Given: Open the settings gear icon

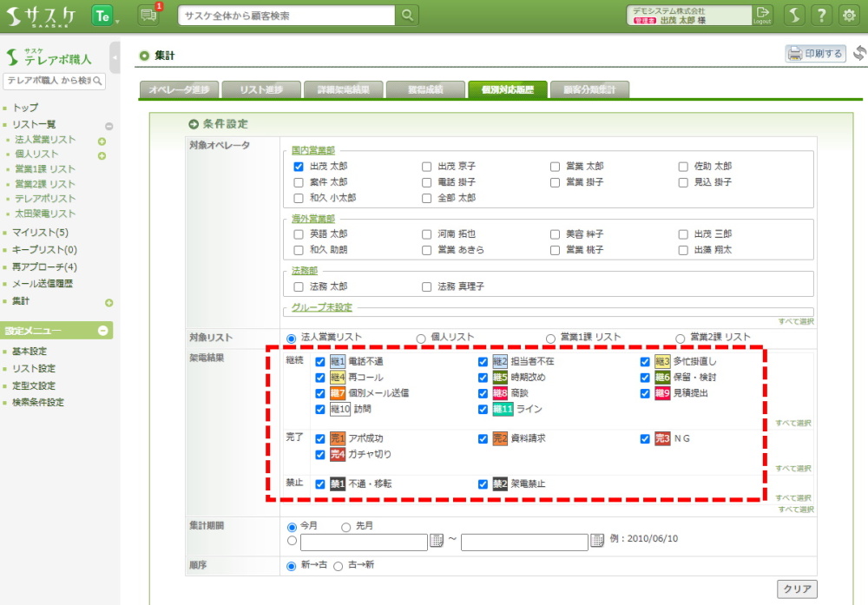Looking at the screenshot, I should (849, 16).
